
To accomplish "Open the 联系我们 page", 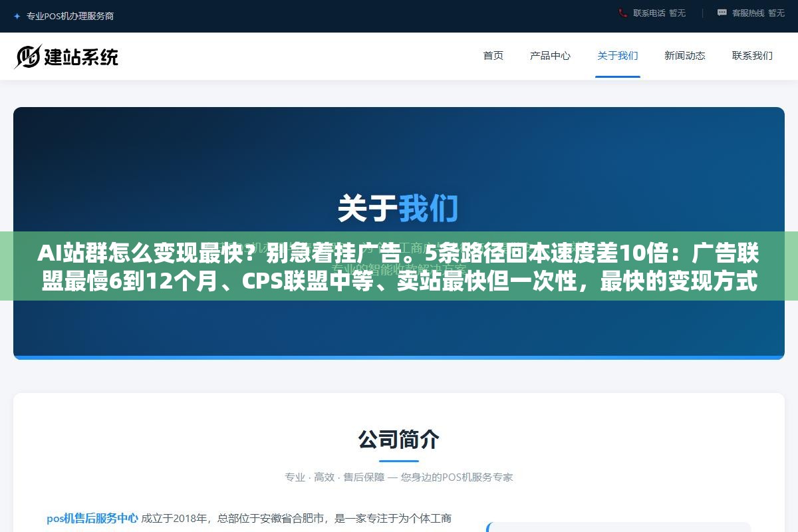I will [x=752, y=56].
